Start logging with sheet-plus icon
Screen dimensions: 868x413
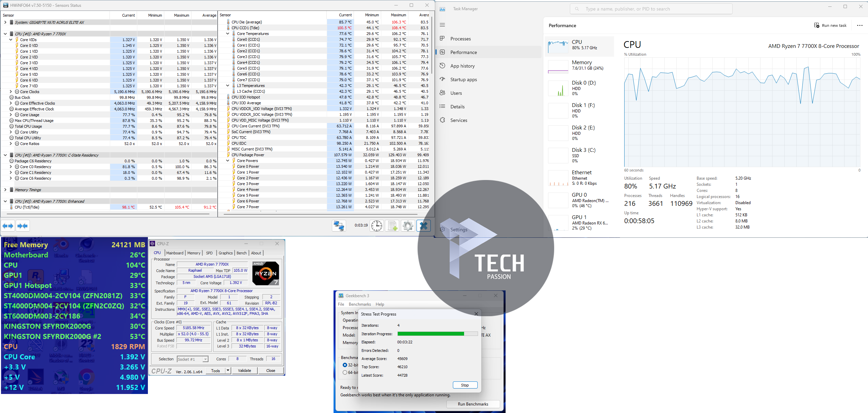click(392, 226)
